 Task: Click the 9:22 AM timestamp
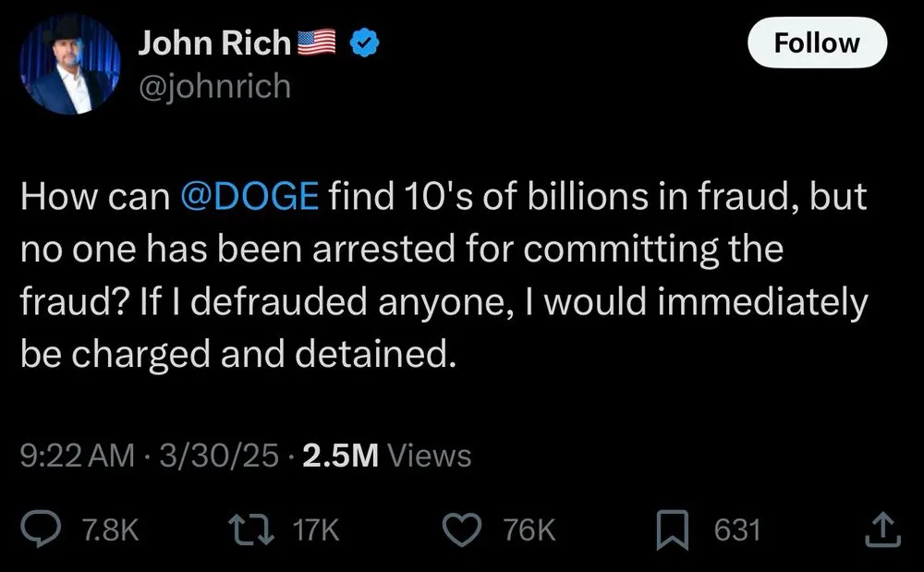[76, 456]
